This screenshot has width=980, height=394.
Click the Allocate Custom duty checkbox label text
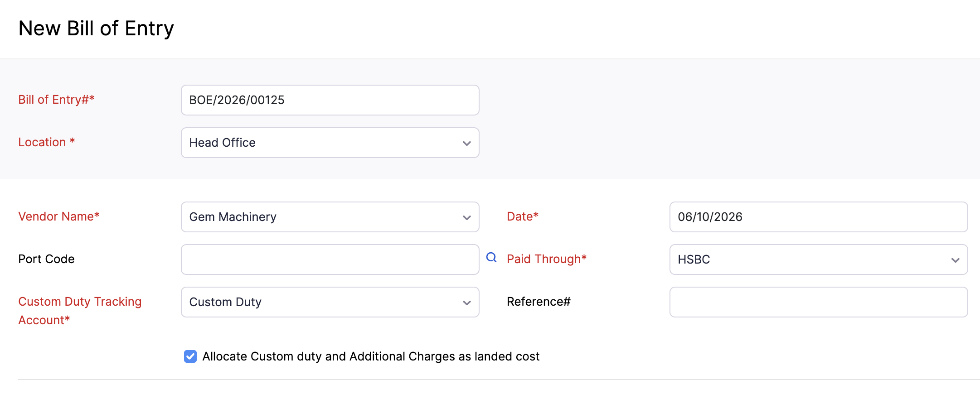coord(371,356)
